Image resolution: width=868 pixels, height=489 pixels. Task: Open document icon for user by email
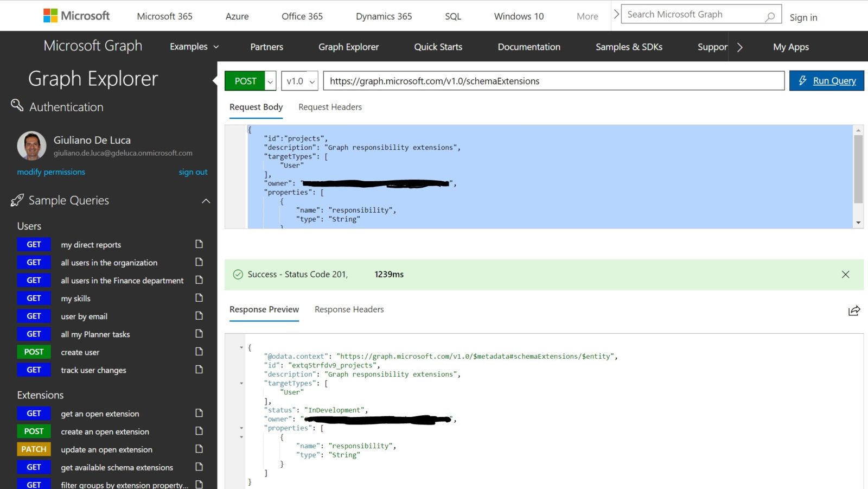199,316
